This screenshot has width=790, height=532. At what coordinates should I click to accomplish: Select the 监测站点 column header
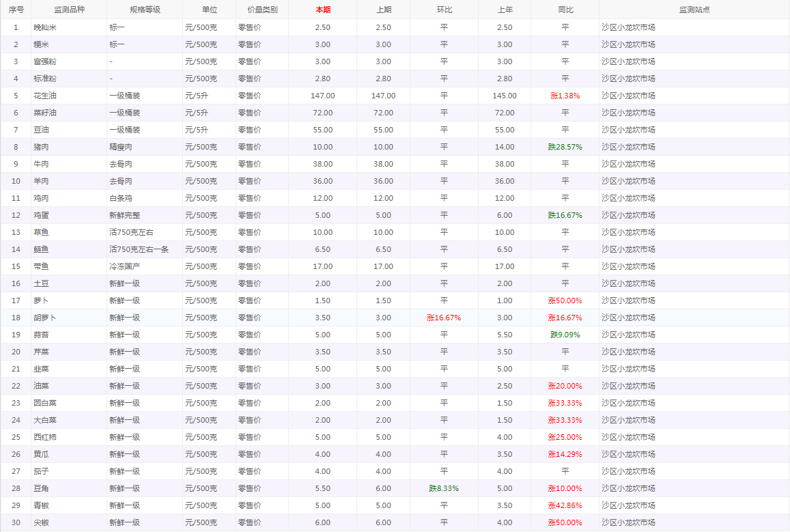tap(694, 10)
